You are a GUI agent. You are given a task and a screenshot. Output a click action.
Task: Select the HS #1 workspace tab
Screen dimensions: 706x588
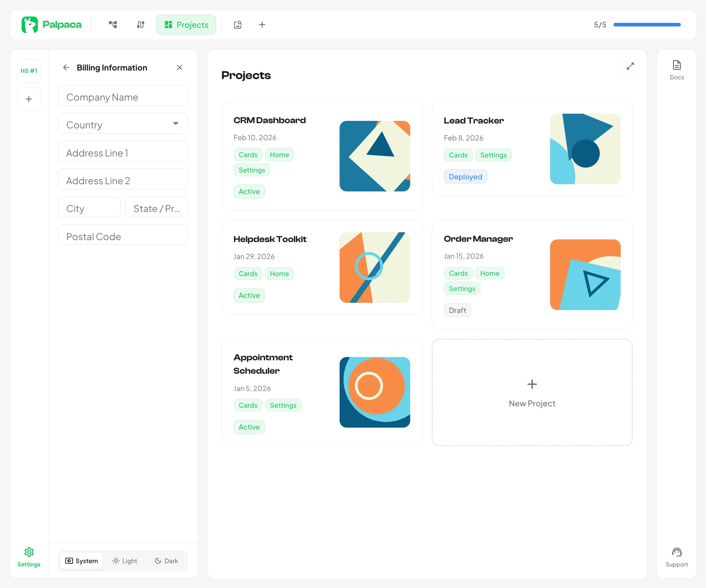(x=29, y=71)
